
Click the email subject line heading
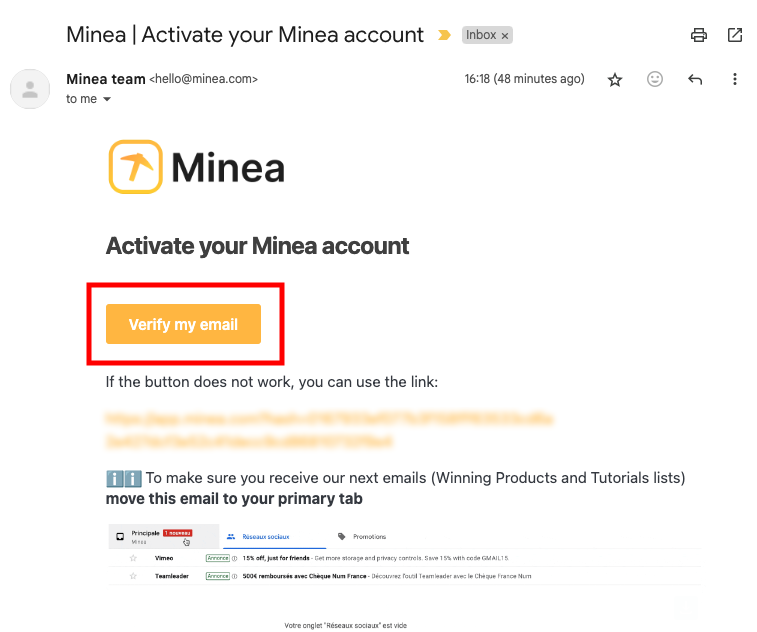pos(245,34)
